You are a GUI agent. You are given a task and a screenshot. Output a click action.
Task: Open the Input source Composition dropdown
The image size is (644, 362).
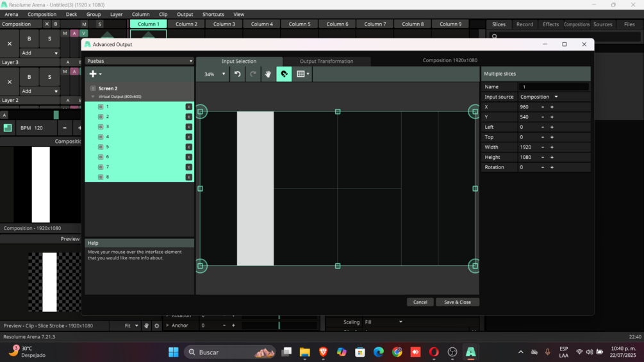(539, 97)
